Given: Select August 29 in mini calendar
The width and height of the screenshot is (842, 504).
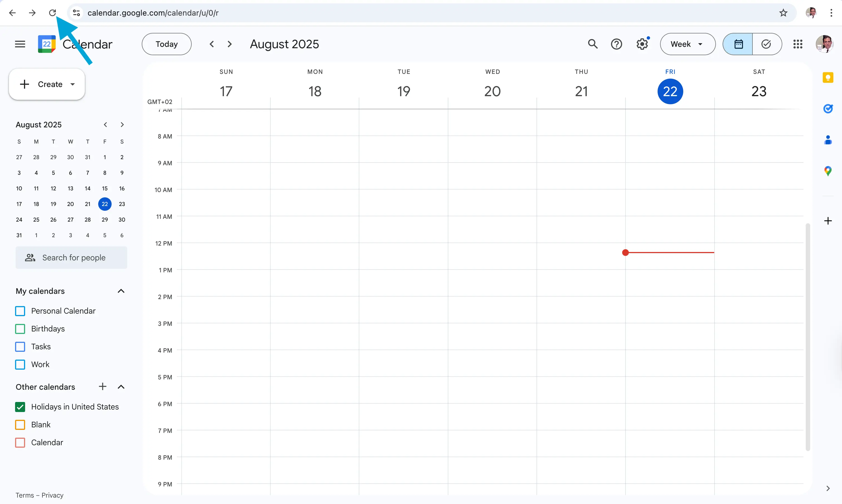Looking at the screenshot, I should [x=105, y=220].
